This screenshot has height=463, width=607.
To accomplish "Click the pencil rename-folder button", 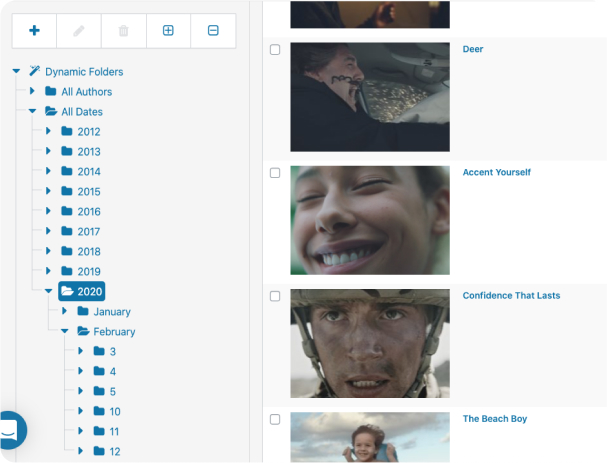I will coord(79,31).
